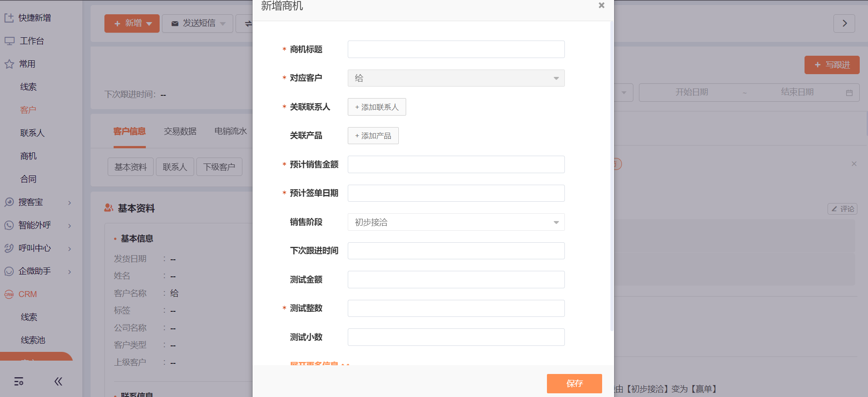Open 线索池 under CRM
The width and height of the screenshot is (868, 397).
(33, 340)
